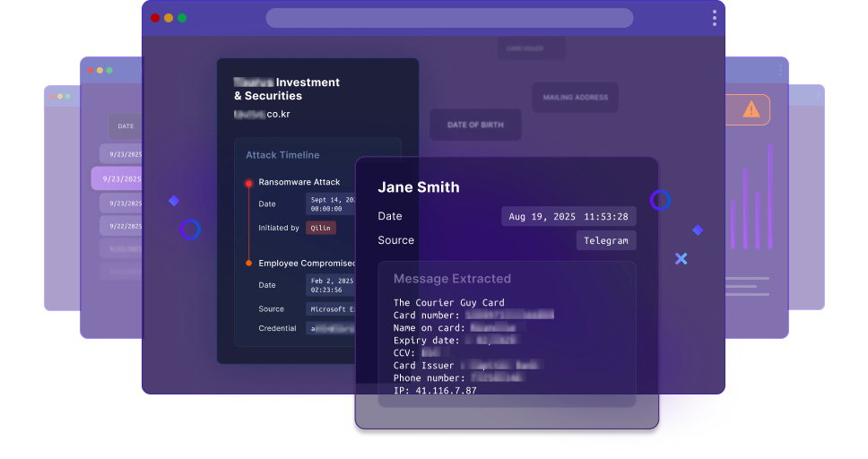The image size is (868, 459).
Task: Click the blue ring left of Attack Timeline
Action: pyautogui.click(x=190, y=229)
